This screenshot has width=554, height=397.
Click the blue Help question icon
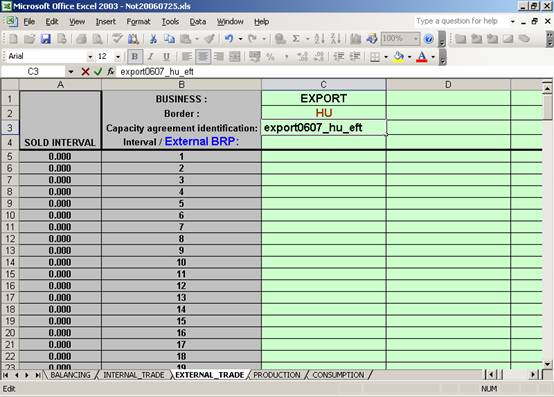tap(429, 39)
